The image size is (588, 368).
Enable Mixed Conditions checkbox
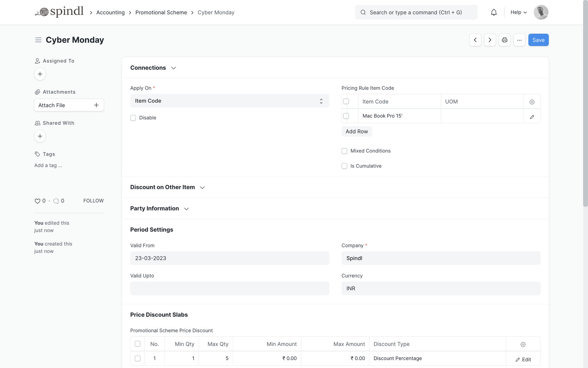pos(344,151)
